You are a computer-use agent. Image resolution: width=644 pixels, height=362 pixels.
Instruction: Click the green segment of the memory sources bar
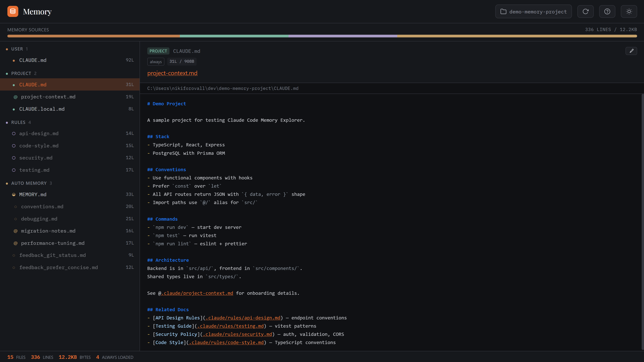click(234, 36)
